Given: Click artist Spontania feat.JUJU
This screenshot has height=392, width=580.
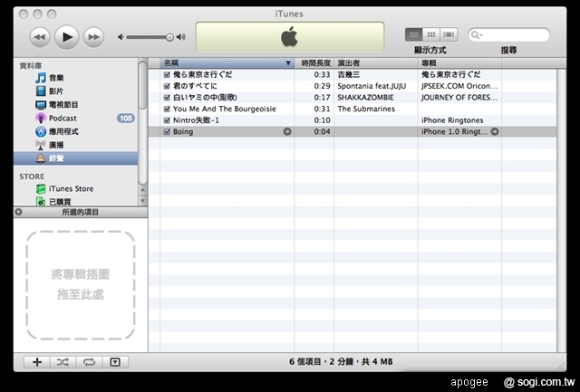Looking at the screenshot, I should [372, 86].
